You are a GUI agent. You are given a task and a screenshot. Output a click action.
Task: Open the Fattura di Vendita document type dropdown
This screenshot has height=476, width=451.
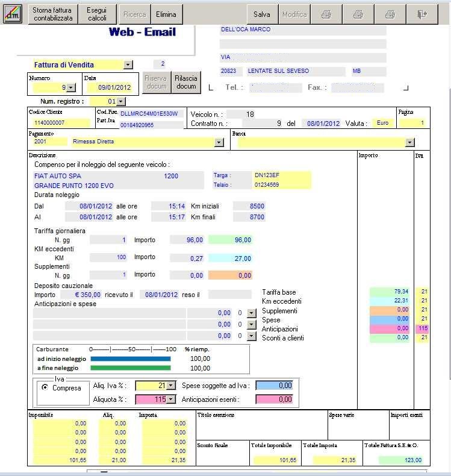click(x=128, y=64)
